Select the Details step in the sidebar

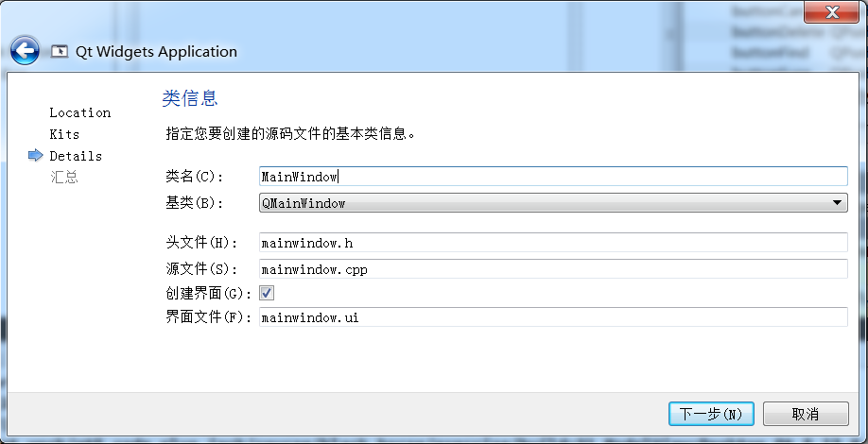coord(76,156)
